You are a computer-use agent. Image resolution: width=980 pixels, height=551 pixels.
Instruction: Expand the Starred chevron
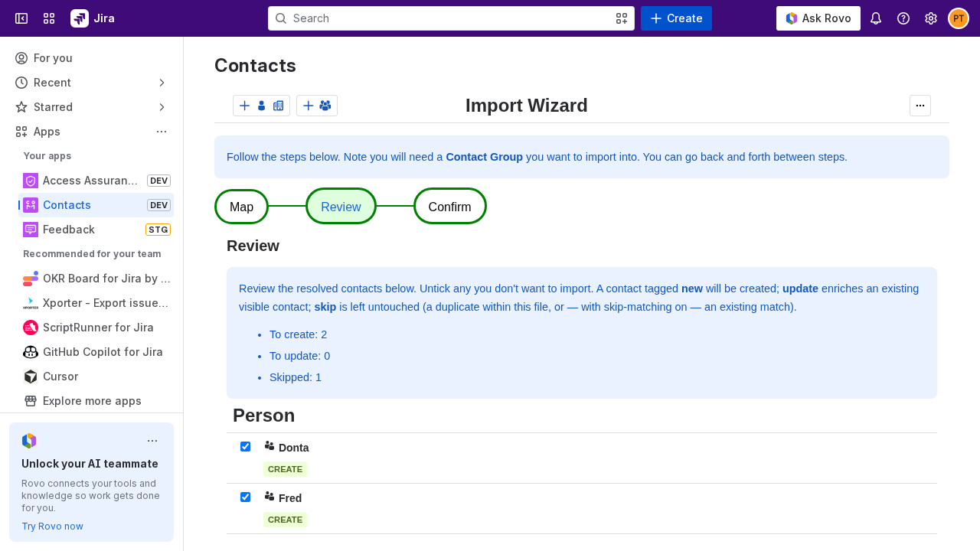(x=162, y=107)
